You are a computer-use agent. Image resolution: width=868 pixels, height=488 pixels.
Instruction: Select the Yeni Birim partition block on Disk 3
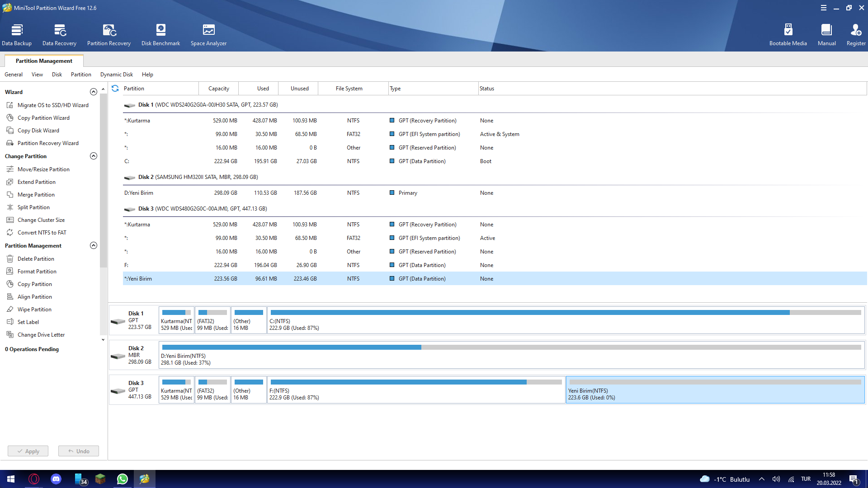(715, 390)
